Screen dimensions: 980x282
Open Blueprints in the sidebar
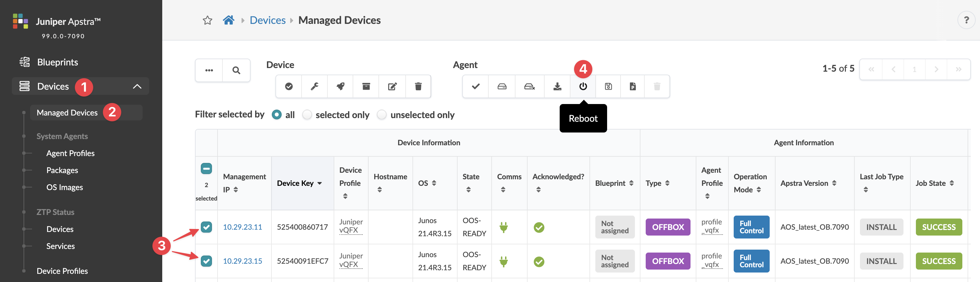point(58,62)
